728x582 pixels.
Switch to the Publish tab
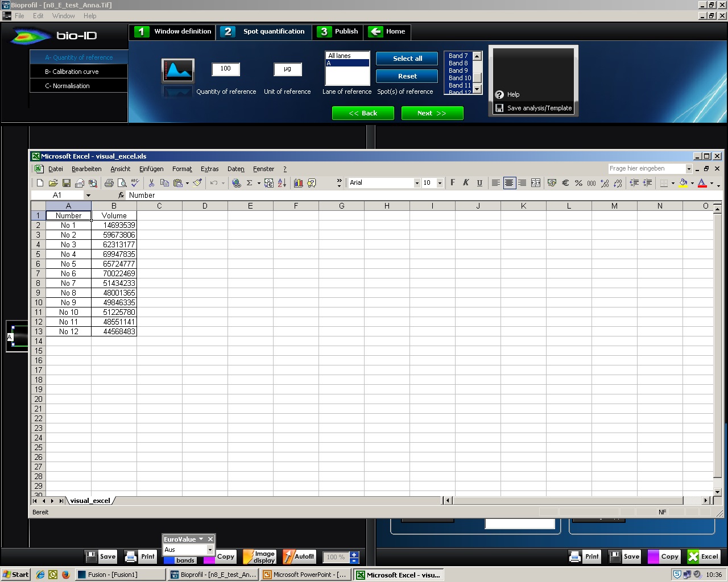339,32
